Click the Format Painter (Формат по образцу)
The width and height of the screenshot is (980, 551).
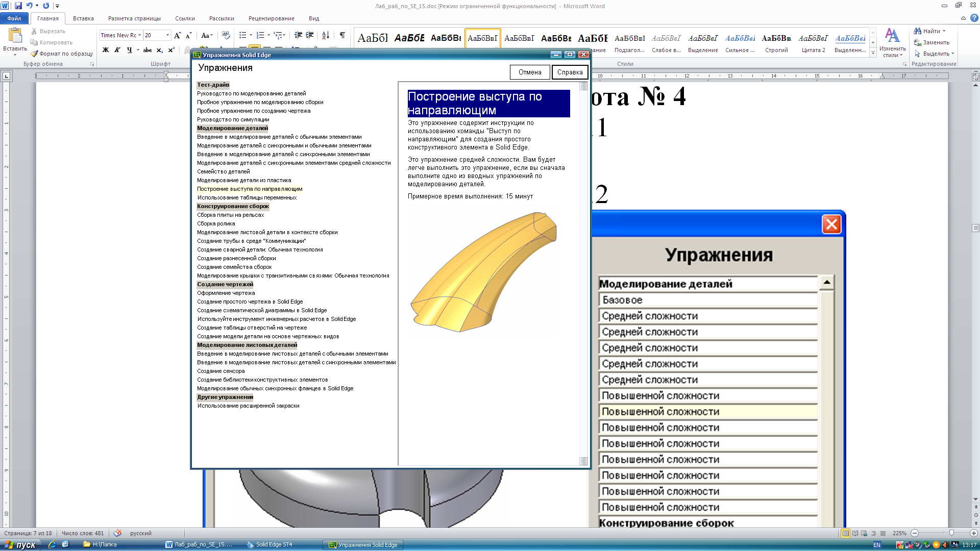62,54
